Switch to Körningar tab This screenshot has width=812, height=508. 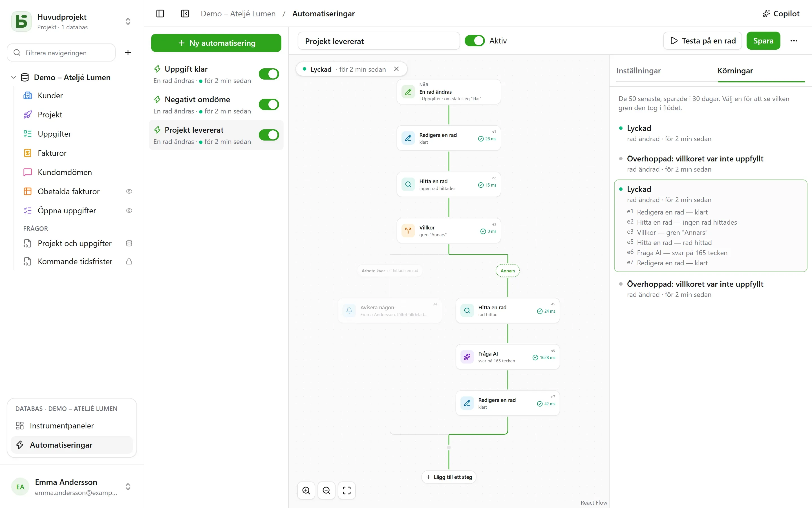(x=735, y=71)
